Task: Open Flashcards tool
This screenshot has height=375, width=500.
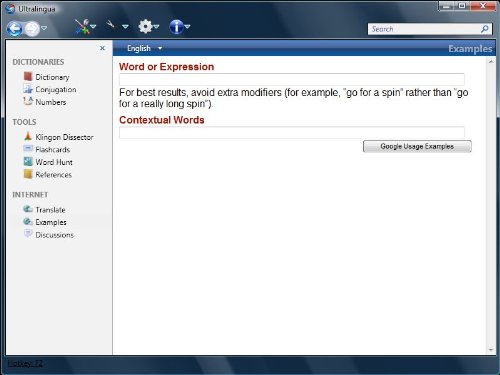Action: [x=53, y=150]
